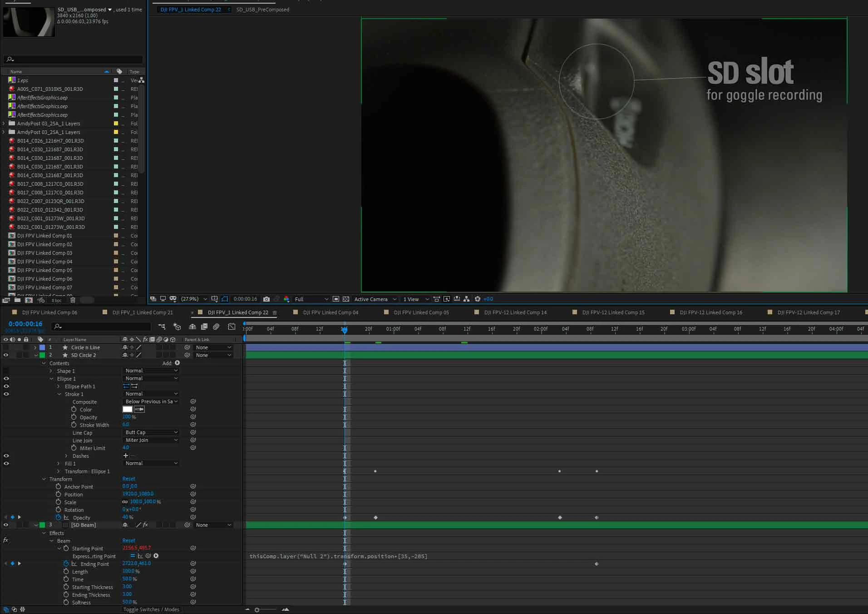Adjust the timeline zoom slider
This screenshot has width=868, height=614.
click(x=257, y=610)
